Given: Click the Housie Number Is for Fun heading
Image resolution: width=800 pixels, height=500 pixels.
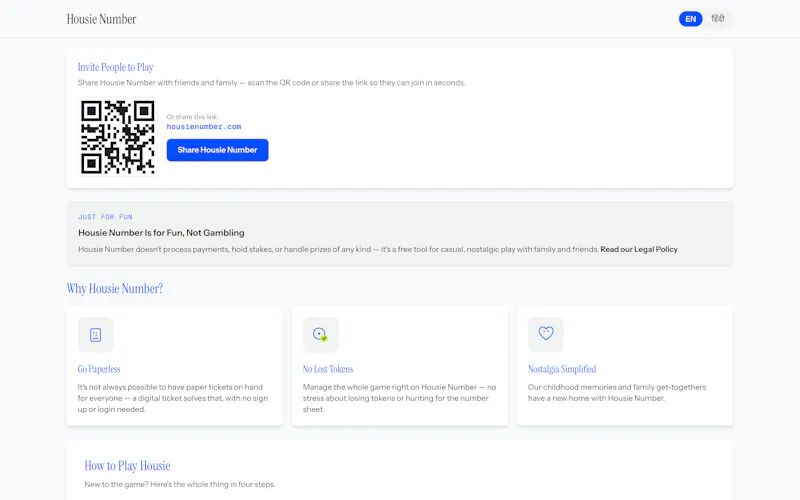Looking at the screenshot, I should tap(161, 233).
